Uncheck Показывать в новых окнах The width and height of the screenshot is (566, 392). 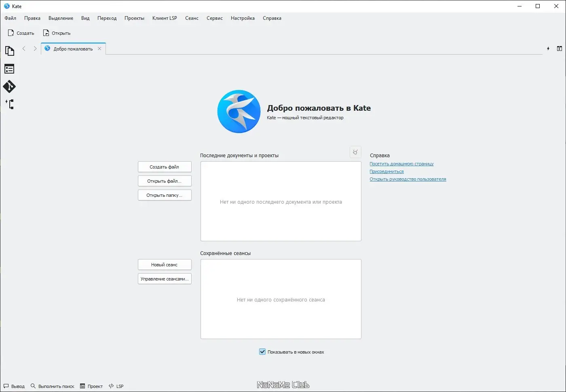coord(262,352)
